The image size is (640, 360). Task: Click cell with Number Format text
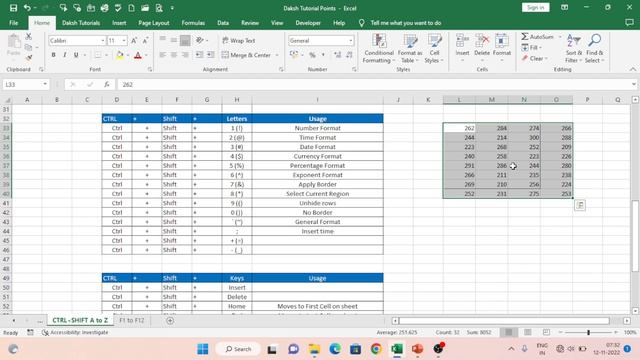318,128
